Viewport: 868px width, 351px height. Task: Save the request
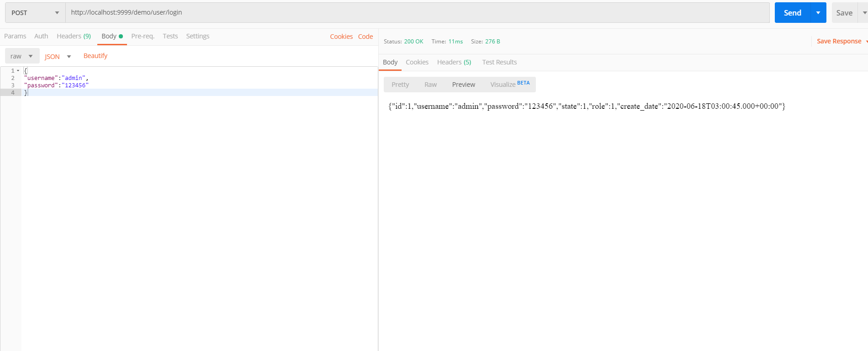(x=844, y=13)
